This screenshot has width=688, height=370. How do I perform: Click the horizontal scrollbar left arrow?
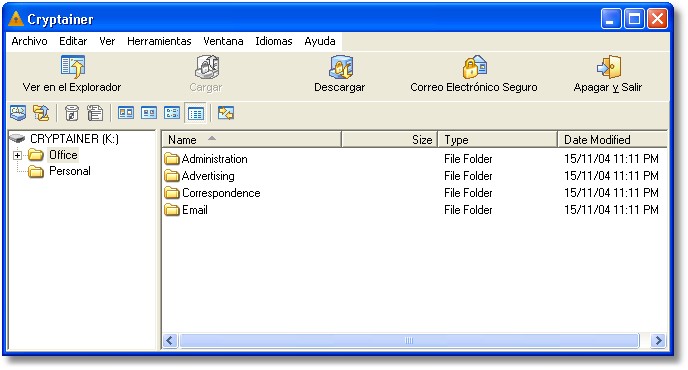pos(170,341)
